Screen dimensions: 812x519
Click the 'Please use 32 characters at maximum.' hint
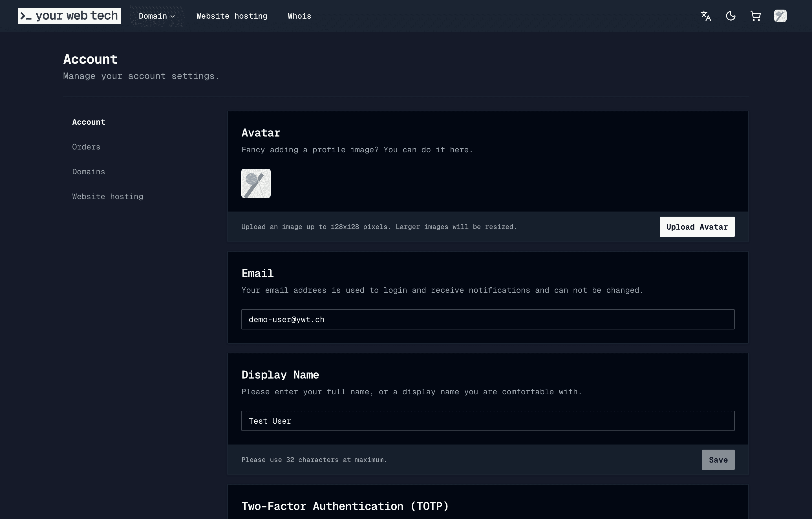[x=314, y=459]
